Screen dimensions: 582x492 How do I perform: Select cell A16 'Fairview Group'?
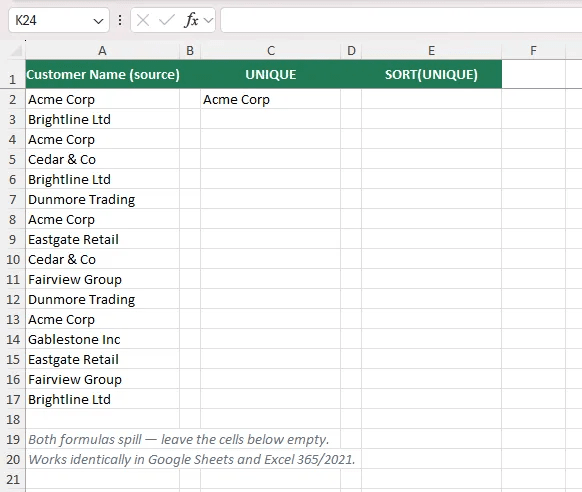(x=103, y=380)
